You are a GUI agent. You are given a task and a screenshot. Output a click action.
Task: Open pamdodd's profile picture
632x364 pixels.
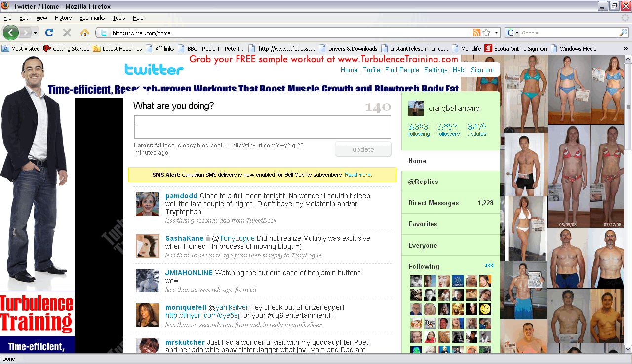tap(148, 204)
